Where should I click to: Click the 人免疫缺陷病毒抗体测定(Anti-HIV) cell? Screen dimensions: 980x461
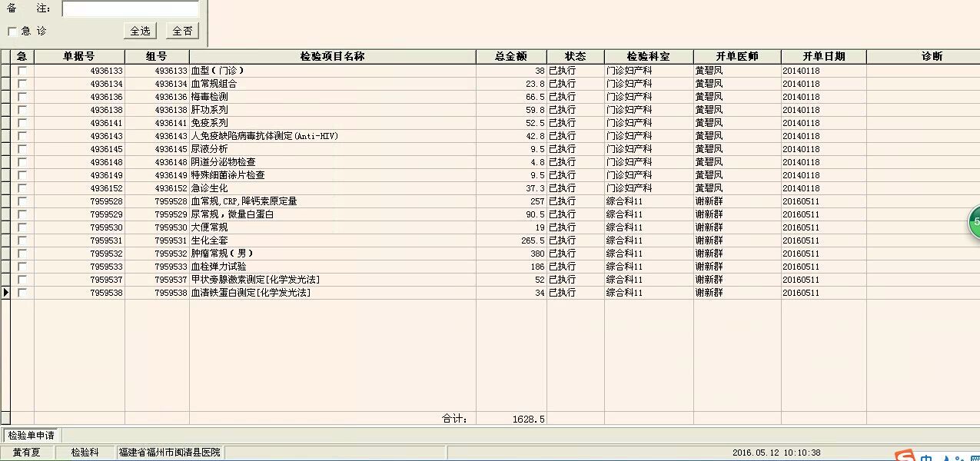(x=332, y=136)
